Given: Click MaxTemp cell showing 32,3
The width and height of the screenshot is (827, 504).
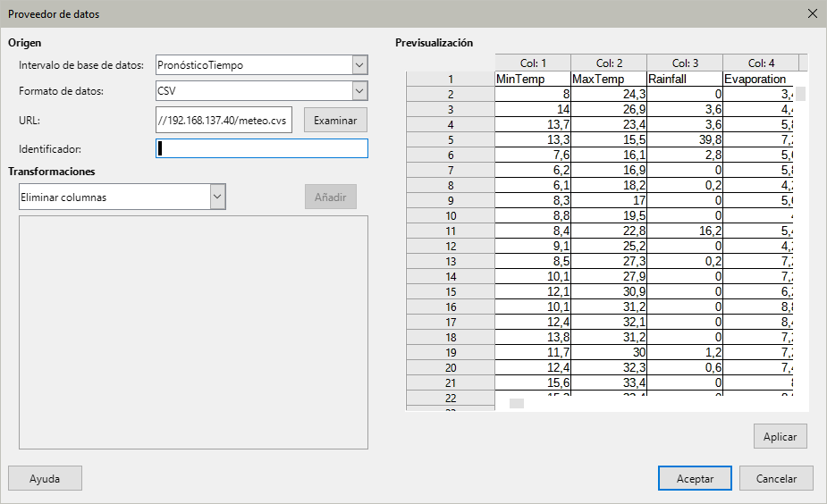Looking at the screenshot, I should pyautogui.click(x=609, y=367).
